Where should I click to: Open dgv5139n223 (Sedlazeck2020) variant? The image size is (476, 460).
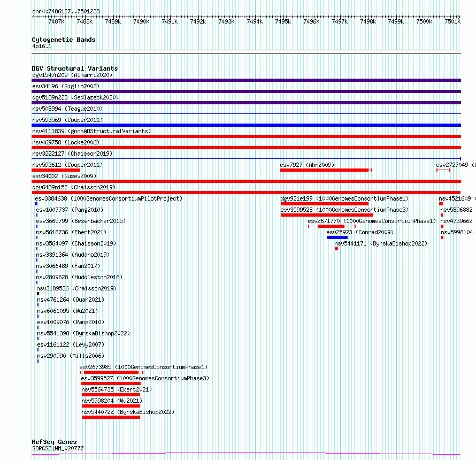(75, 97)
